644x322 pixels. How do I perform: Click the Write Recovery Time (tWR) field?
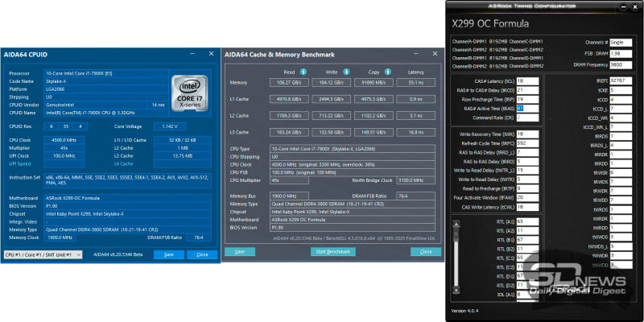tap(527, 134)
